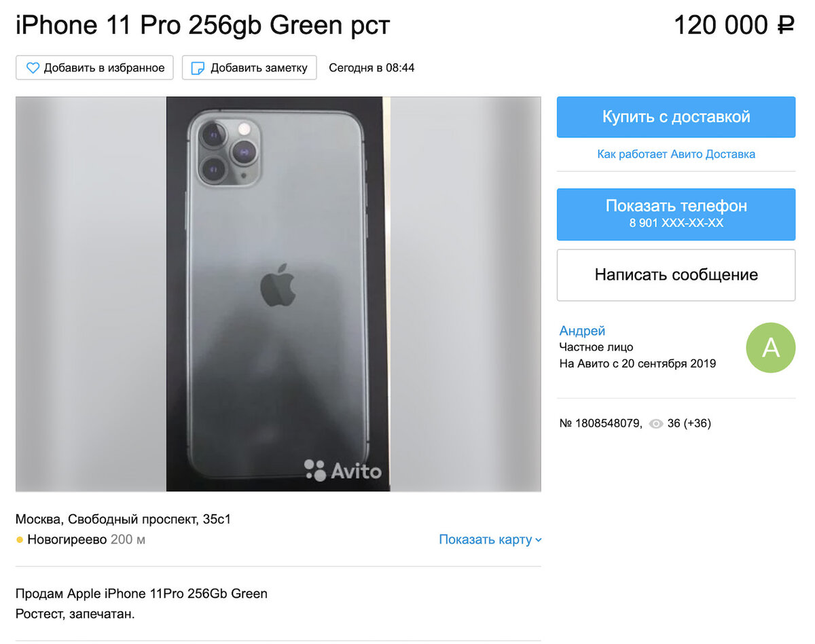The image size is (815, 644).
Task: Add a note with Добавить заметку
Action: (x=249, y=68)
